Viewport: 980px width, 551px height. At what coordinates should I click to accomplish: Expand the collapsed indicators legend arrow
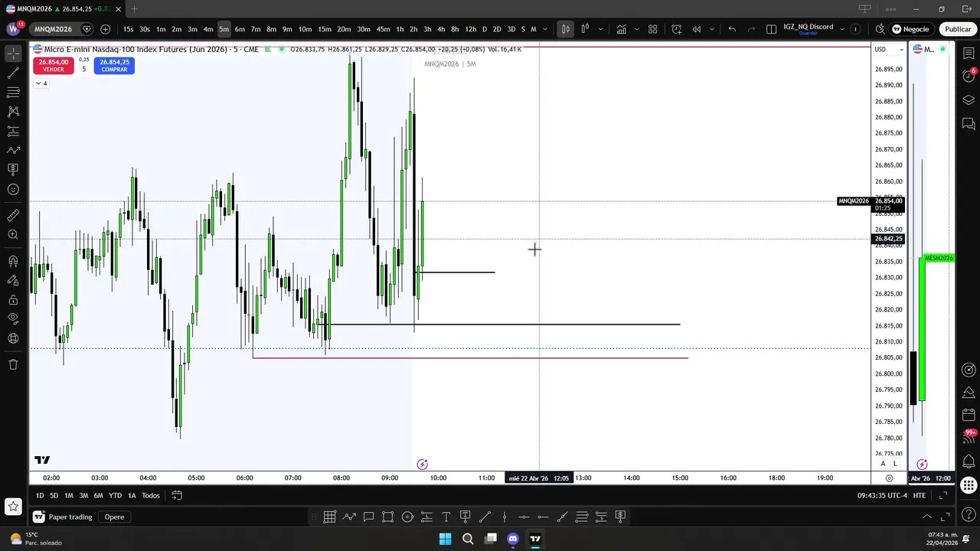click(41, 83)
